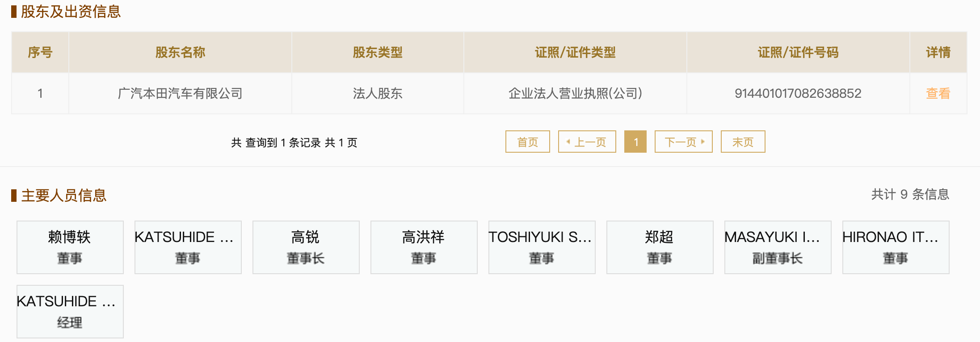Click previous page 上一页 button
980x342 pixels.
(587, 142)
